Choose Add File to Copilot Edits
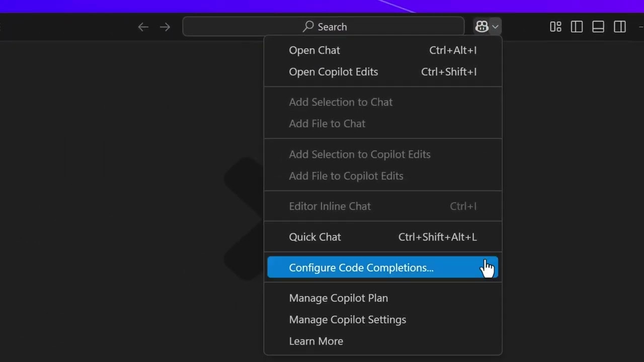This screenshot has width=644, height=362. (x=346, y=176)
